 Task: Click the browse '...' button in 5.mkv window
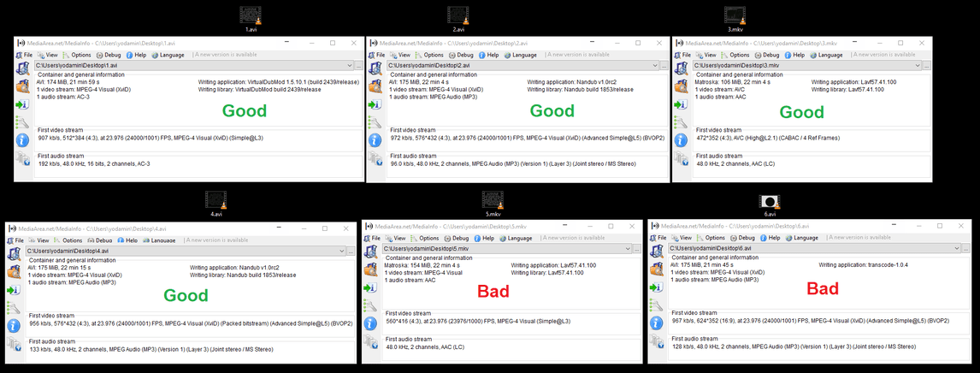click(635, 249)
